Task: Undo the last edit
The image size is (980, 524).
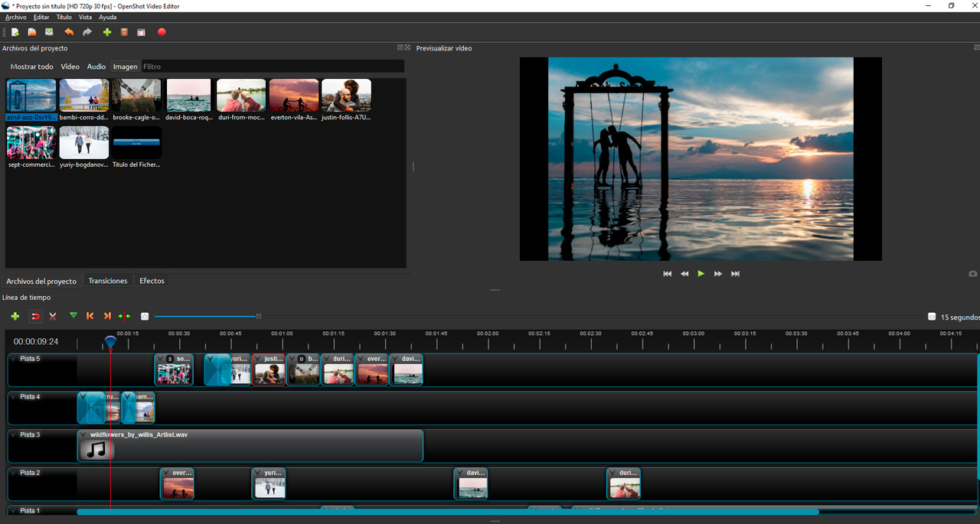Action: 69,32
